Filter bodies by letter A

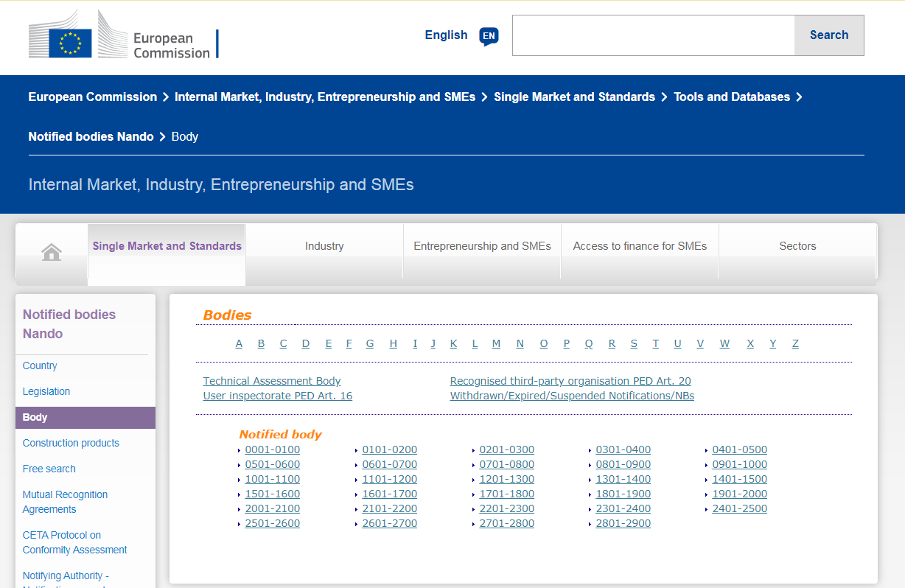click(239, 343)
